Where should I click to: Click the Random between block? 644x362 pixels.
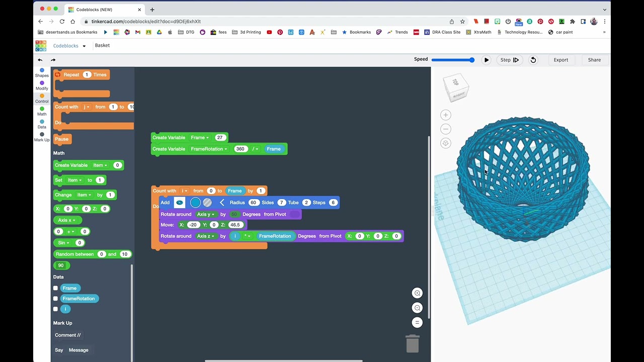point(93,254)
